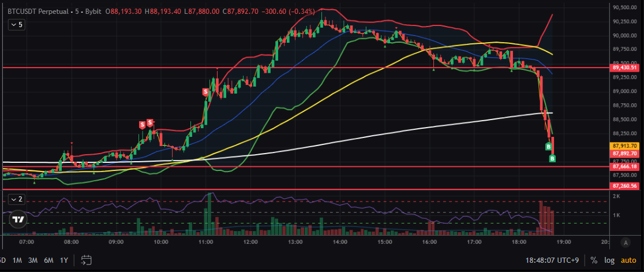This screenshot has width=644, height=272.
Task: Expand the 2 indicators legend in lower pane
Action: (16, 199)
